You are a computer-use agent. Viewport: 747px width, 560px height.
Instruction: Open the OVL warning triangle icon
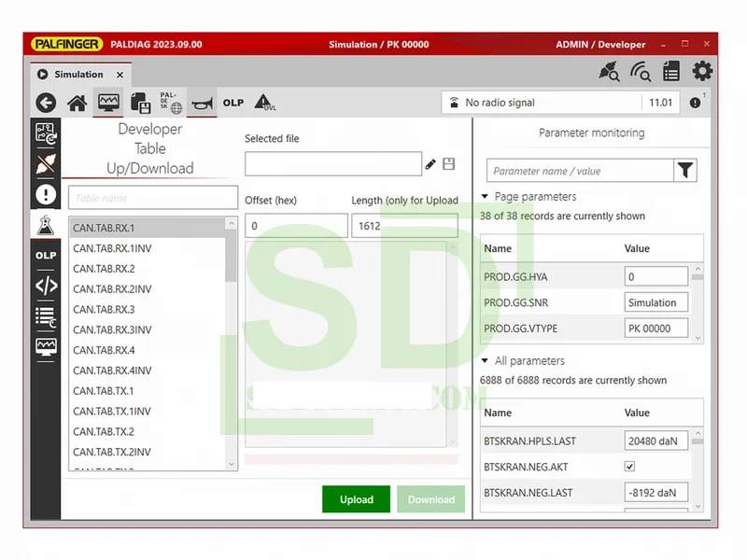[264, 103]
